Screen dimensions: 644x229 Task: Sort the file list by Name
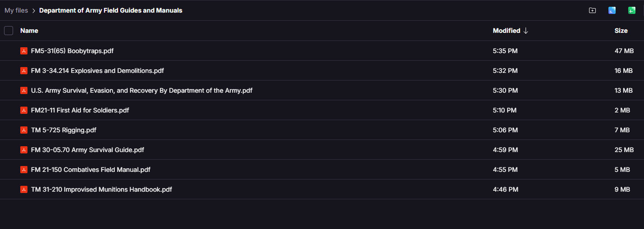pos(29,31)
